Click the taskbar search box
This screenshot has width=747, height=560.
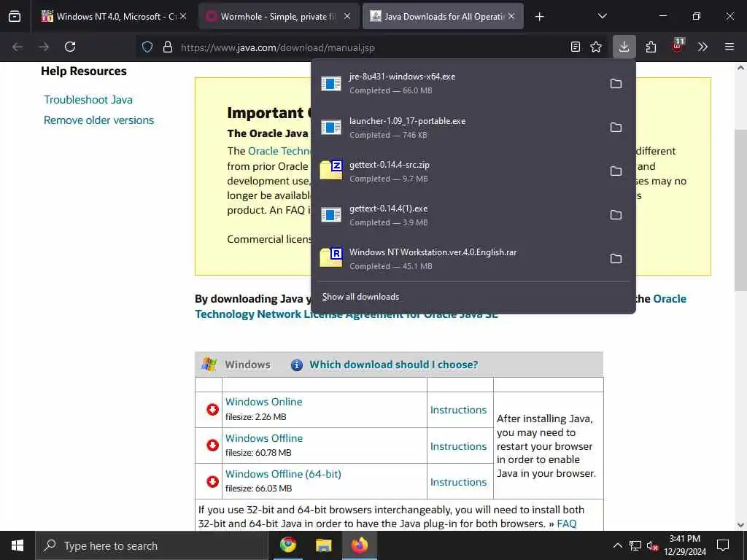coord(152,545)
